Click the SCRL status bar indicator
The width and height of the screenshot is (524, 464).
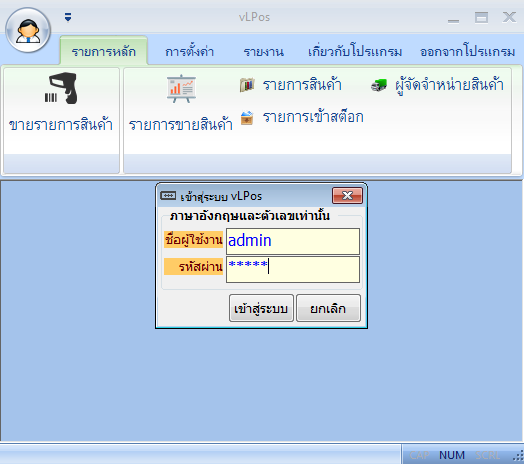pyautogui.click(x=488, y=455)
